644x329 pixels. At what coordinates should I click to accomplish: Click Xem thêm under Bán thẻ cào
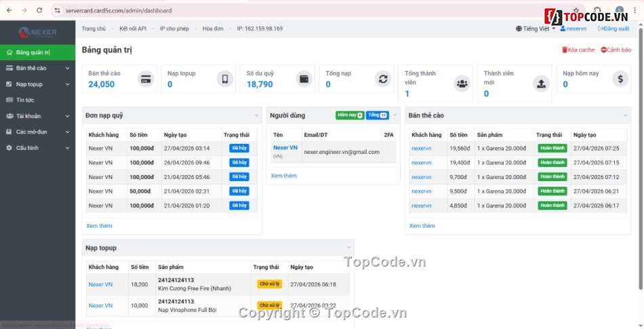(422, 225)
